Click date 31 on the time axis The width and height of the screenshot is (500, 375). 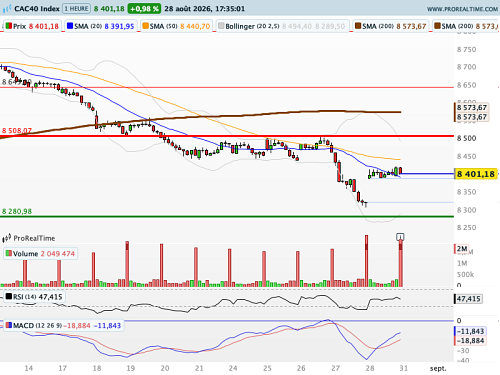tap(404, 368)
